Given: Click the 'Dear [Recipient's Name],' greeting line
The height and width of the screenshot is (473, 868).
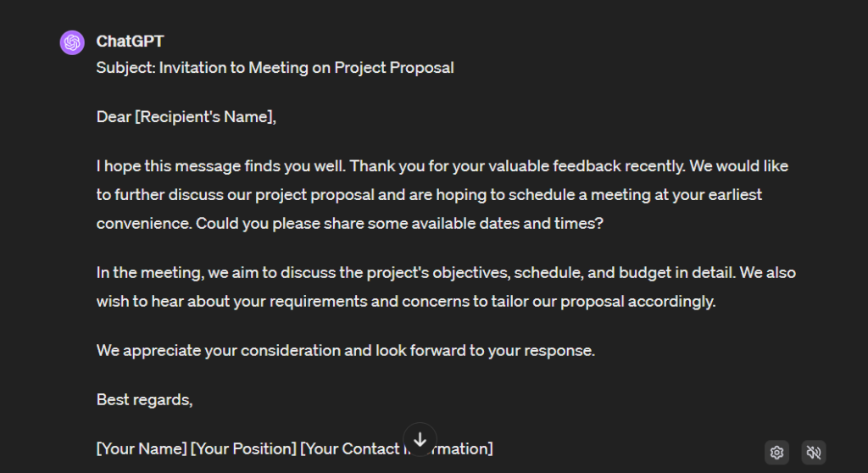Looking at the screenshot, I should point(186,117).
